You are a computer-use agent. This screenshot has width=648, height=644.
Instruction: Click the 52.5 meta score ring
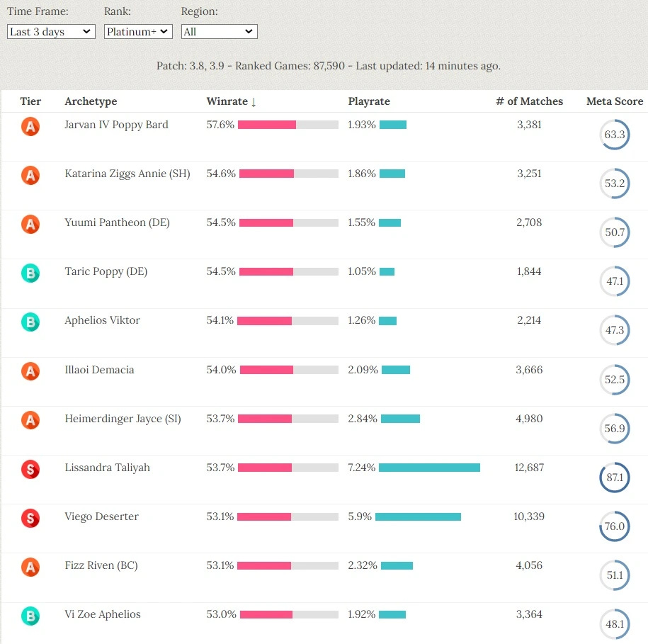click(x=615, y=380)
